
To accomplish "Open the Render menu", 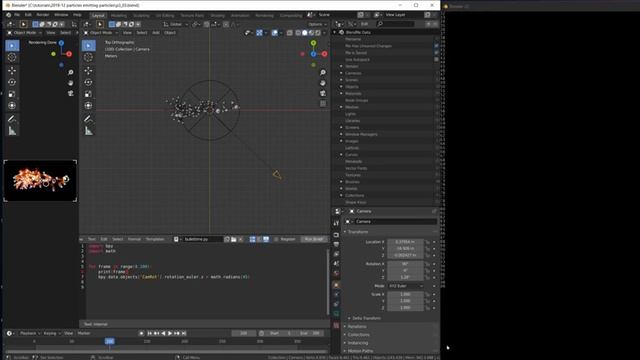I will click(x=42, y=15).
